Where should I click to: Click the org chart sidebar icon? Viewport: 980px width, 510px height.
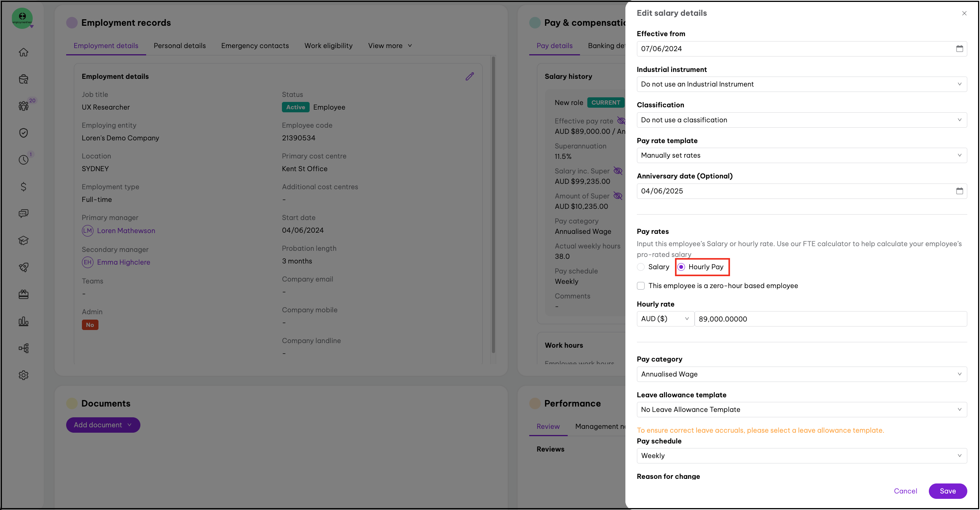tap(23, 348)
